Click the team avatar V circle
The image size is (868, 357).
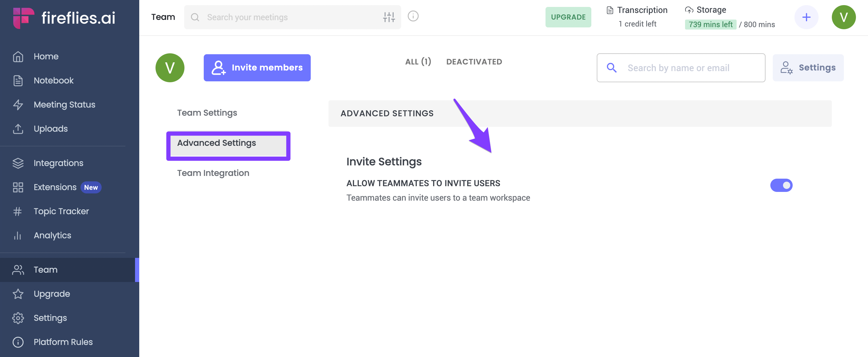pos(170,68)
